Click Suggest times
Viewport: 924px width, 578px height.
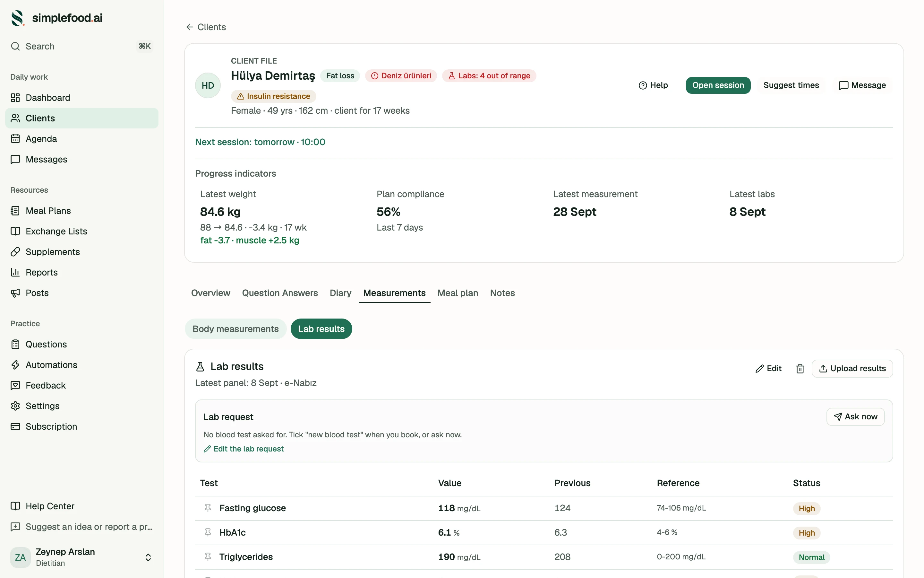click(x=791, y=85)
